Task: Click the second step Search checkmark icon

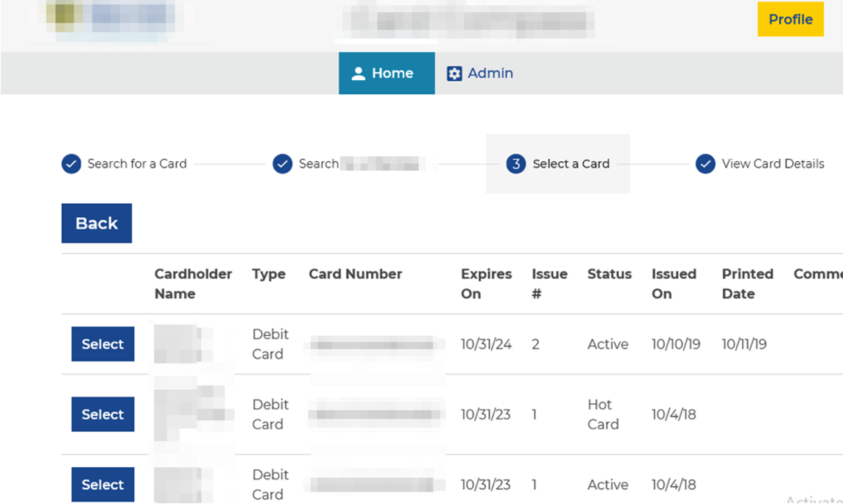Action: click(283, 163)
